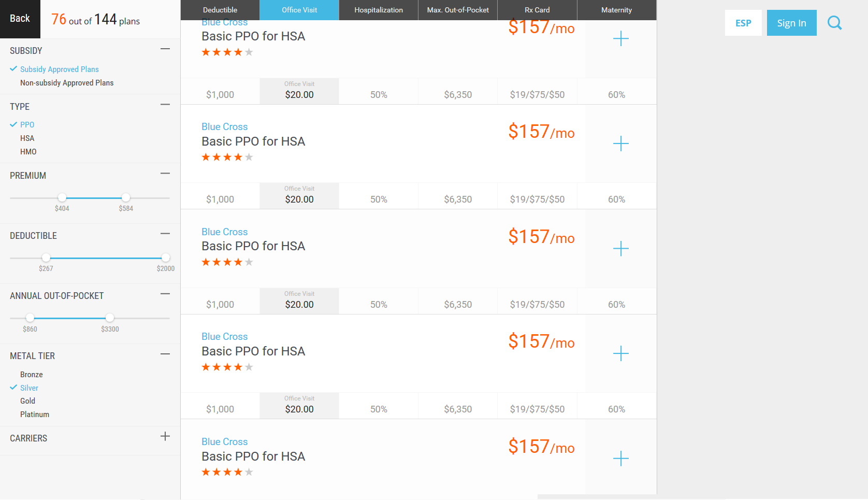The width and height of the screenshot is (868, 500).
Task: Expand fourth Blue Cross plan plus icon
Action: (x=620, y=354)
